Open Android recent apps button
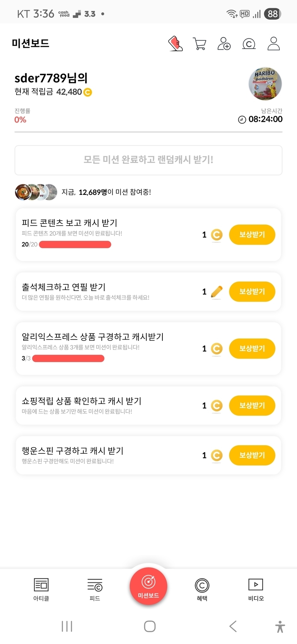 pos(67,626)
